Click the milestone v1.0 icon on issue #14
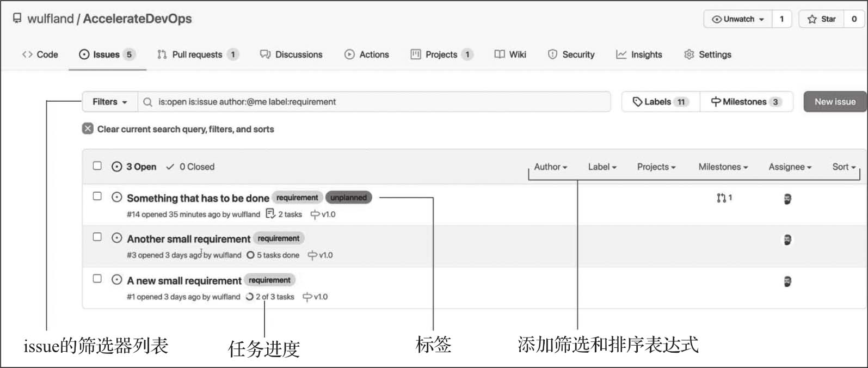The height and width of the screenshot is (368, 868). 315,214
